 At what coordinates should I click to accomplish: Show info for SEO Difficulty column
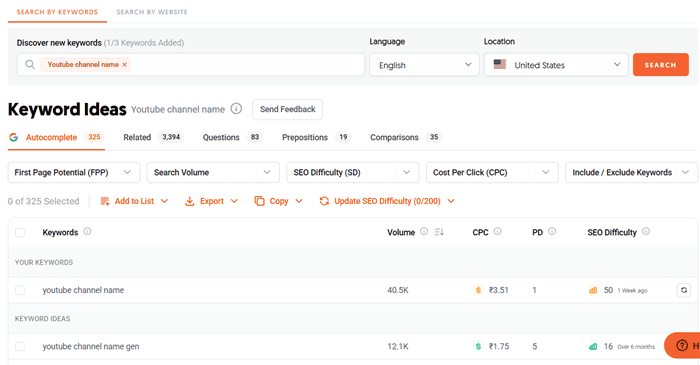[x=646, y=231]
